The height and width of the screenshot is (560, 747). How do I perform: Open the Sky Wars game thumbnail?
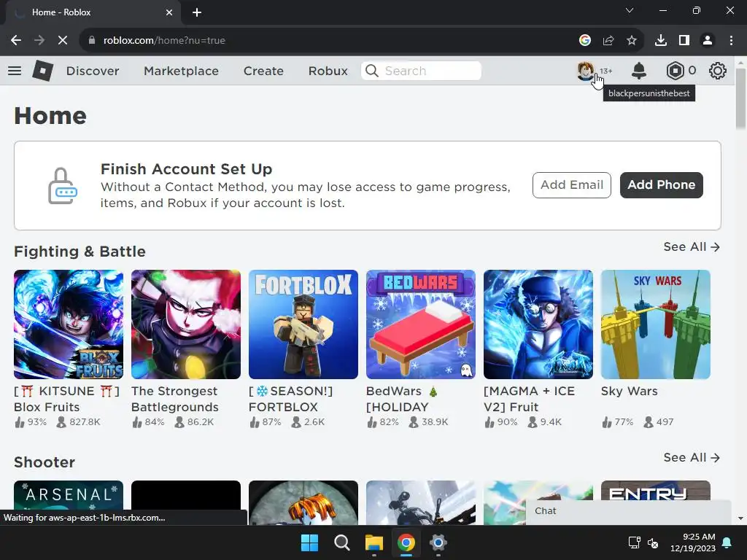click(656, 324)
